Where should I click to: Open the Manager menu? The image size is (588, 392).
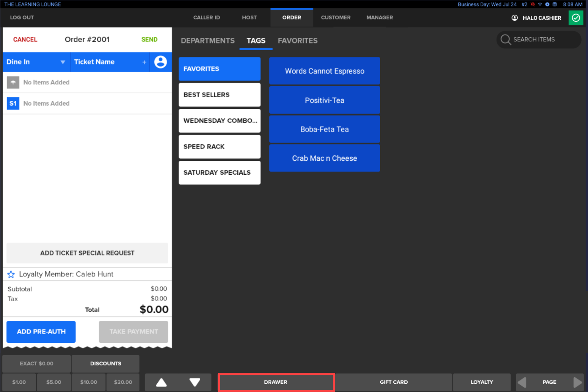point(379,17)
